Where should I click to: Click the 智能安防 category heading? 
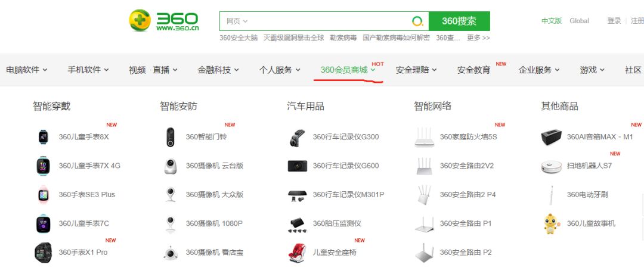pyautogui.click(x=179, y=106)
